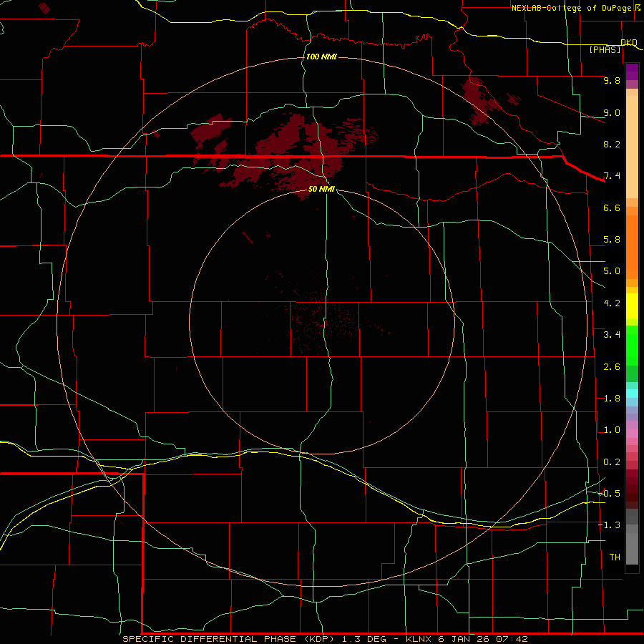The width and height of the screenshot is (644, 644).
Task: Click the 0.2 legend value
Action: click(612, 462)
